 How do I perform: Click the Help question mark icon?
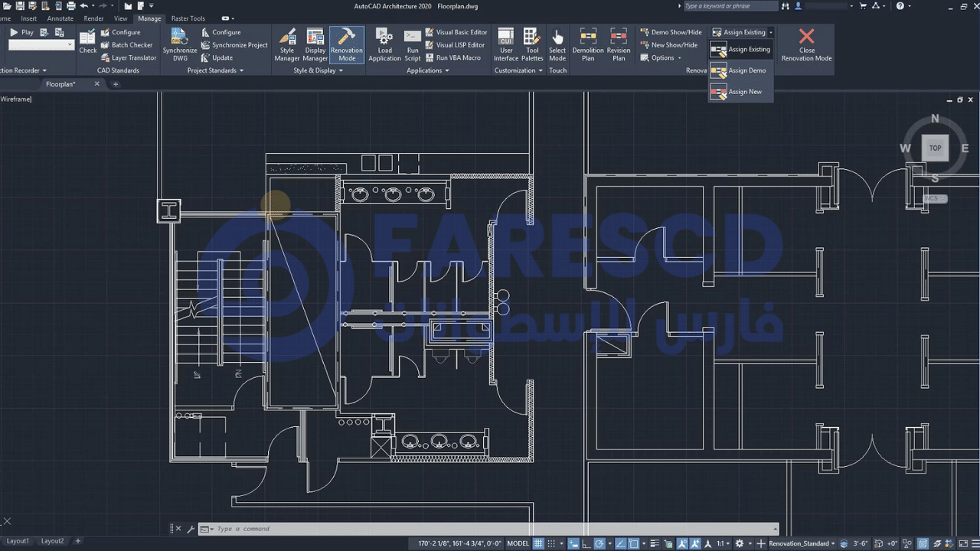900,6
